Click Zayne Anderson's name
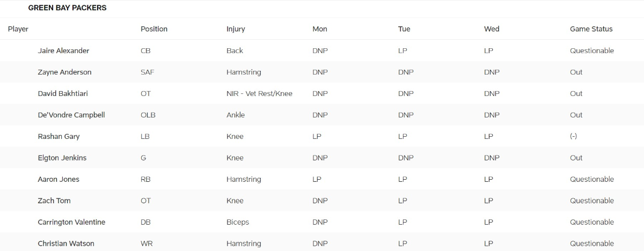Viewport: 644px width, 251px height. tap(64, 72)
